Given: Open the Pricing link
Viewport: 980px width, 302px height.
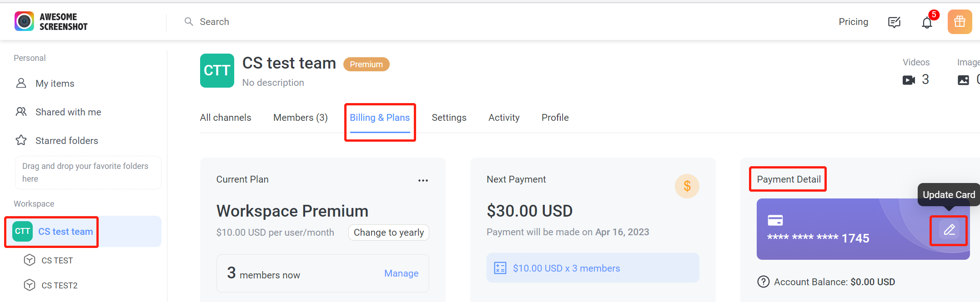Looking at the screenshot, I should (853, 22).
